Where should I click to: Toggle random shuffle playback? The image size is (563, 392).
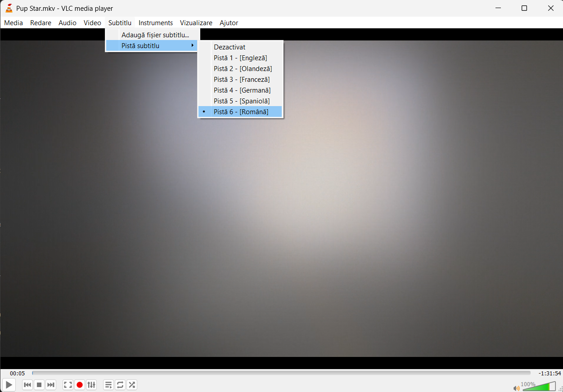point(132,385)
